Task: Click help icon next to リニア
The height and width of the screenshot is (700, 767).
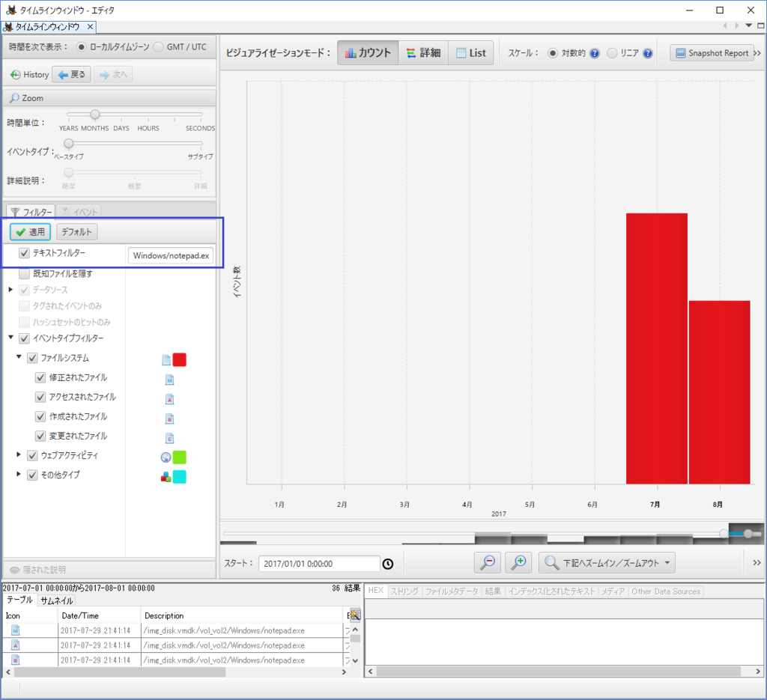Action: coord(648,53)
